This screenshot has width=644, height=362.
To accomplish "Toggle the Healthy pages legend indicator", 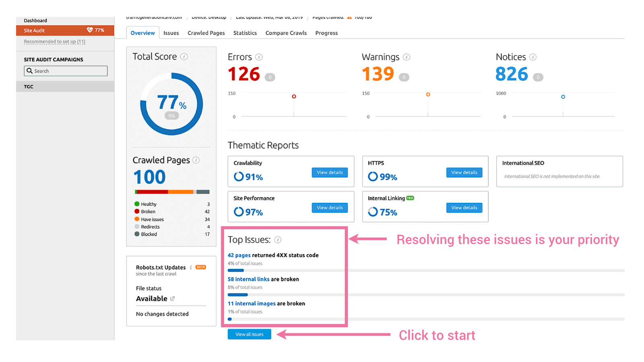I will 137,204.
